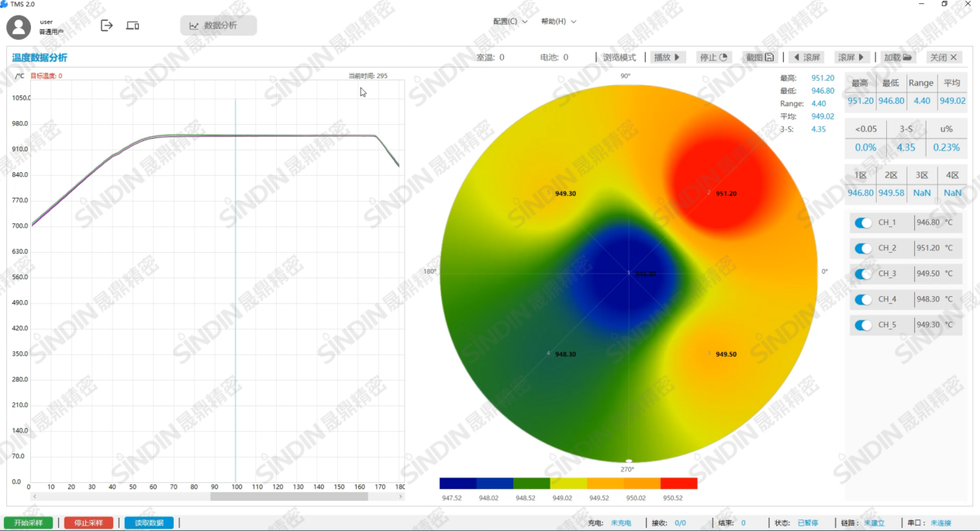Save a screenshot with 截图 button
Viewport: 980px width, 531px height.
tap(759, 57)
